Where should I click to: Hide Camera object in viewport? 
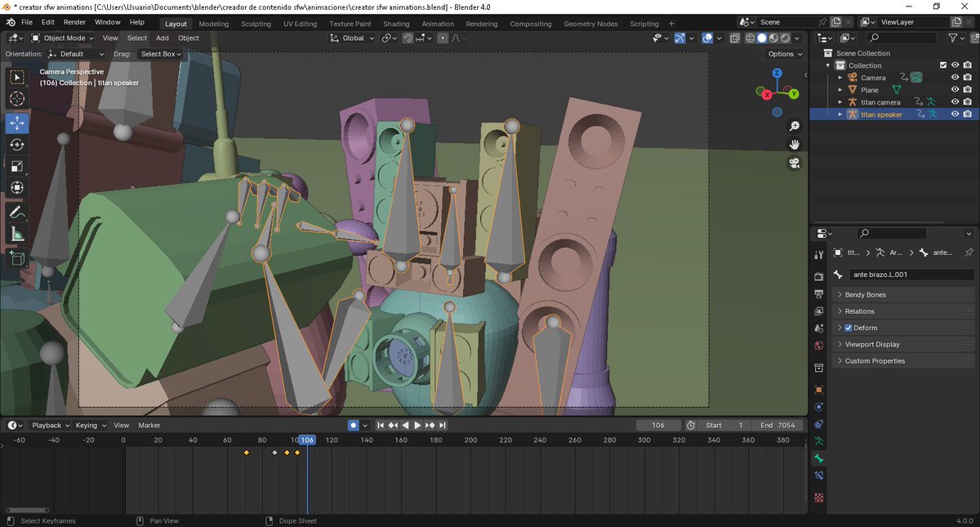click(x=955, y=78)
